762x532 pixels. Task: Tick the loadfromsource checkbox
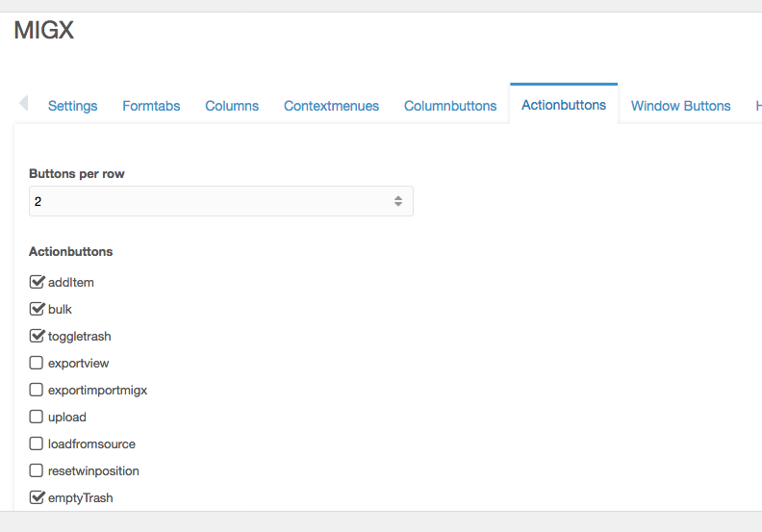pos(36,443)
